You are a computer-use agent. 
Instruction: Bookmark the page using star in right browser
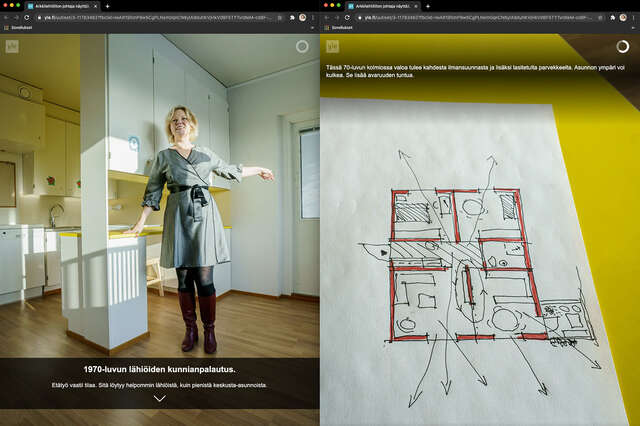(x=599, y=17)
